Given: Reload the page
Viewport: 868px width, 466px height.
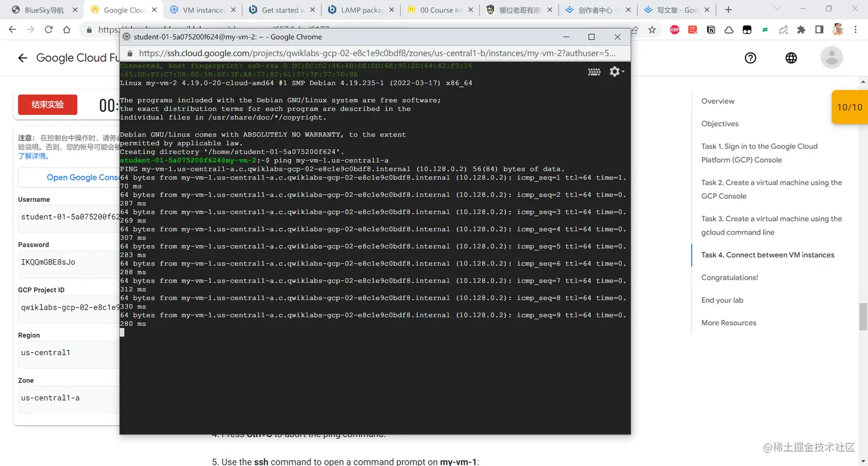Looking at the screenshot, I should (49, 30).
